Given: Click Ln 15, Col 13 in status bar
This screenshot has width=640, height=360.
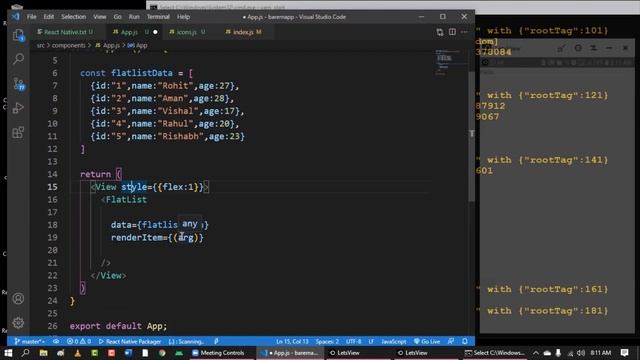Looking at the screenshot, I should point(292,341).
